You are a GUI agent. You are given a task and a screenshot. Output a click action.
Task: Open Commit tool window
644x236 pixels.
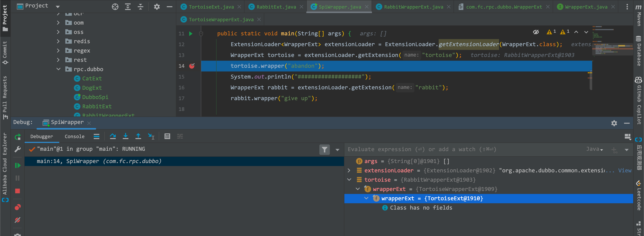click(x=5, y=53)
